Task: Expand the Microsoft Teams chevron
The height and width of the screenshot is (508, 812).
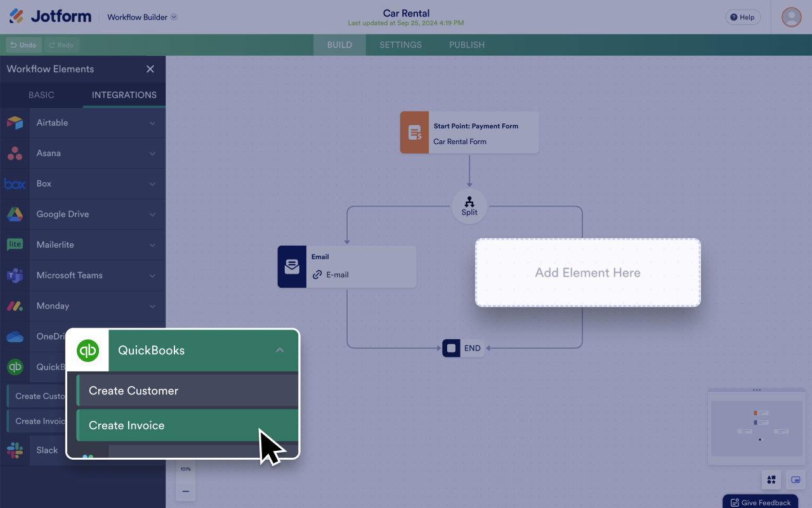Action: point(152,276)
